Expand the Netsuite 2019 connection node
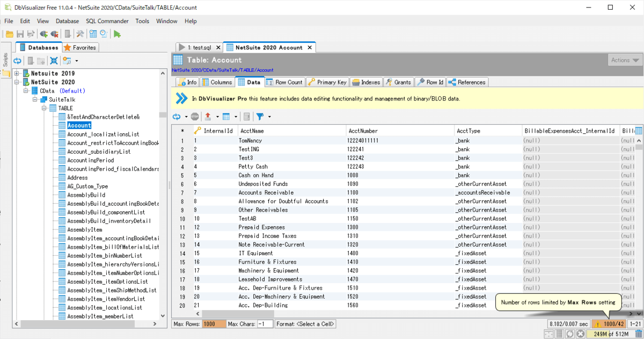Screen dimensions: 644x339 [17, 74]
